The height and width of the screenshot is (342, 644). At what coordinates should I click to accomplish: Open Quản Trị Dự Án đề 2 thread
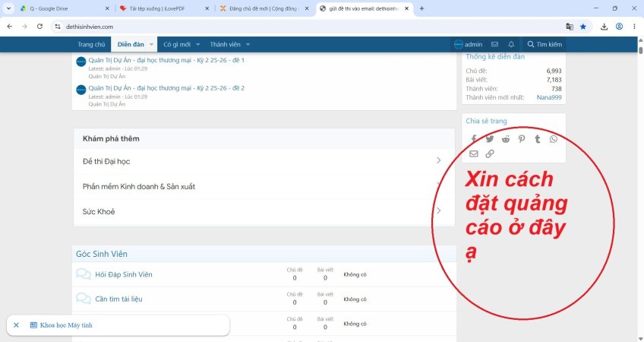pos(166,88)
